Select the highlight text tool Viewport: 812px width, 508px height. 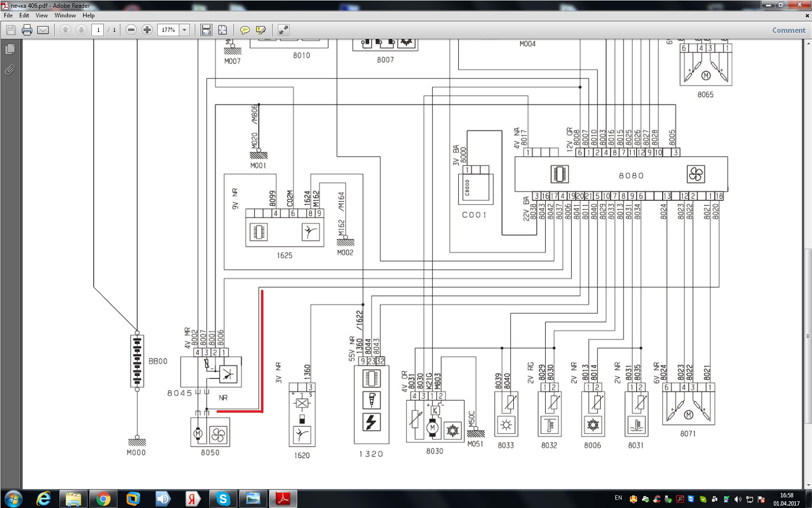coord(261,30)
